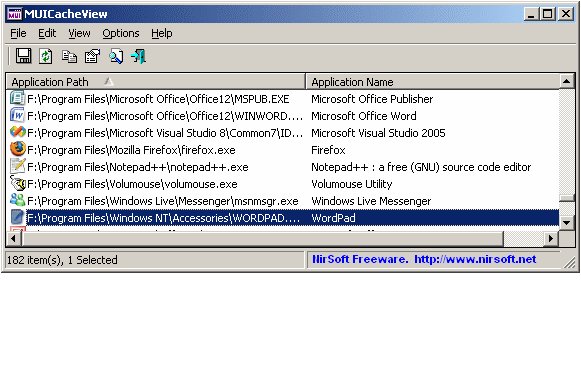Maximize the MUICacheView window

click(x=547, y=14)
